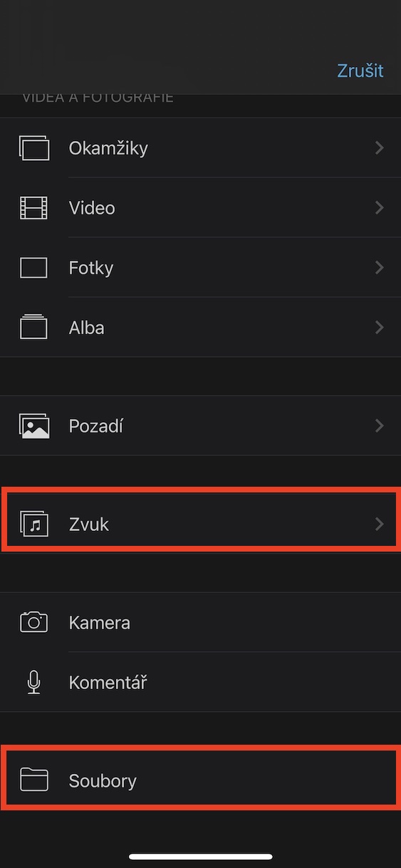The width and height of the screenshot is (401, 868).
Task: Tap the Pozadí landscape image icon
Action: click(x=33, y=425)
